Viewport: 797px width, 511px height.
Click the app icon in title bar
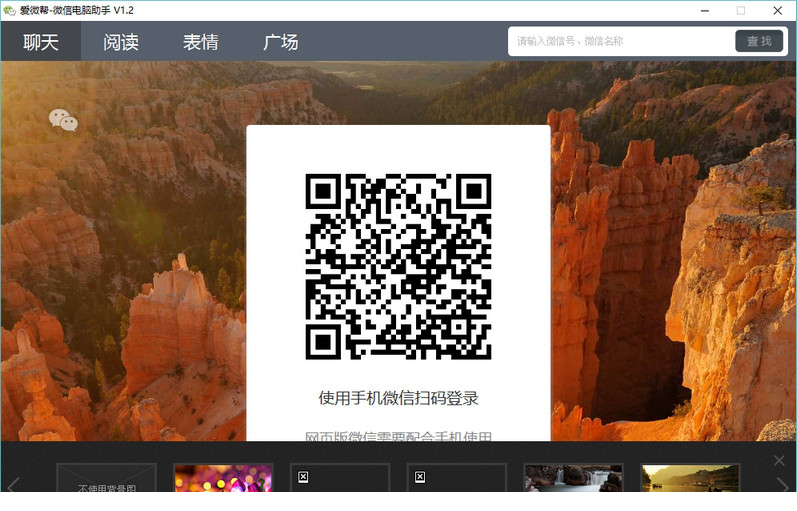tap(9, 10)
